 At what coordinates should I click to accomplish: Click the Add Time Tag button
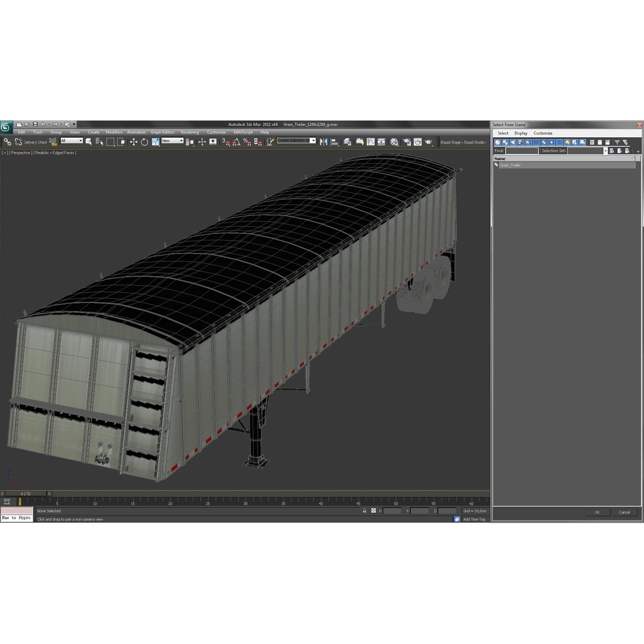coord(474,519)
